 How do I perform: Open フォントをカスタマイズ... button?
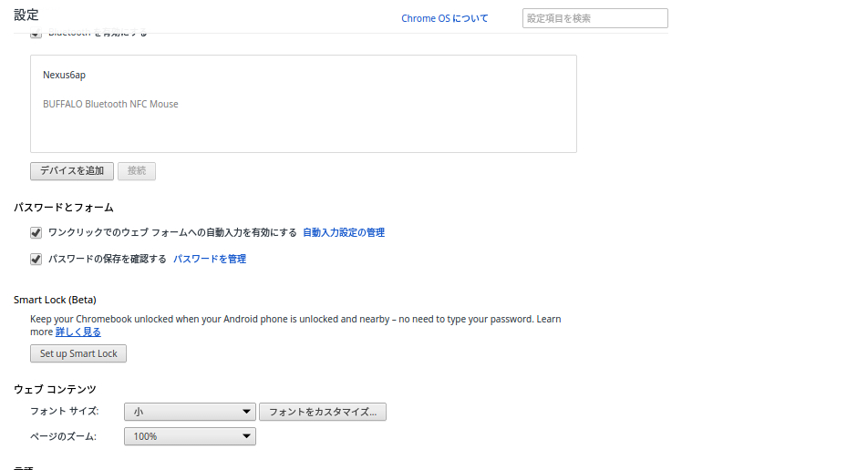click(323, 413)
